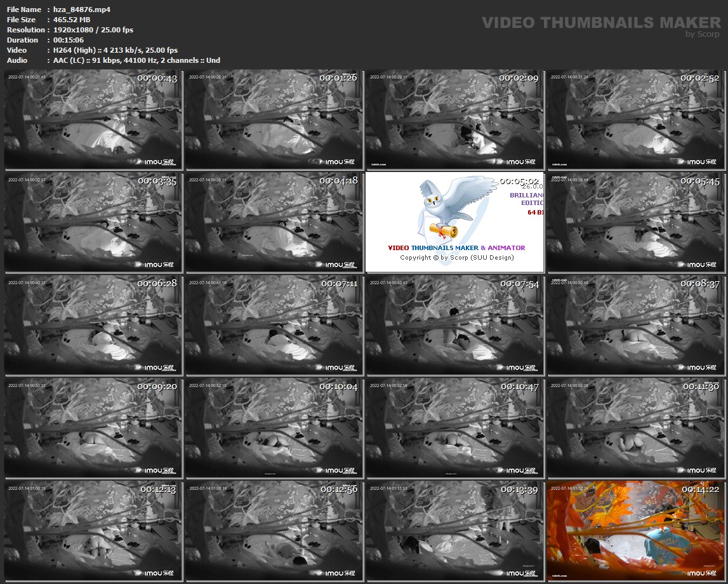Screen dimensions: 728x584
Task: Click the File Name label
Action: pyautogui.click(x=24, y=10)
